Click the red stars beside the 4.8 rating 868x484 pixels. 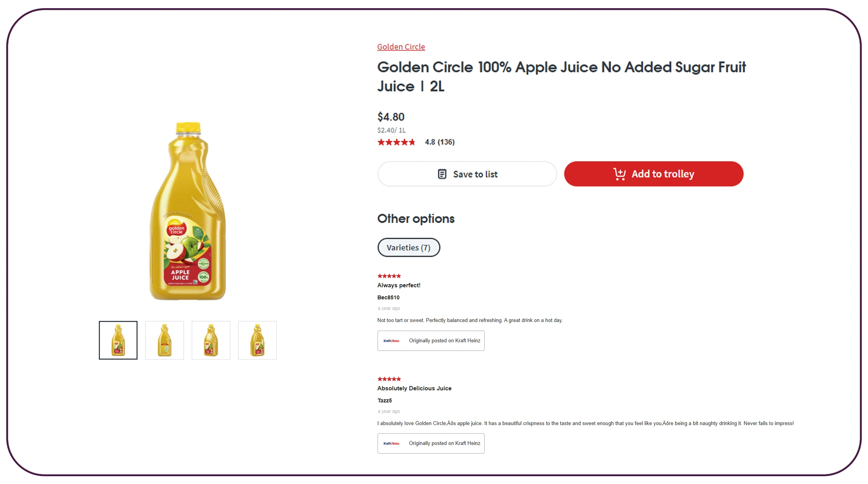[396, 142]
